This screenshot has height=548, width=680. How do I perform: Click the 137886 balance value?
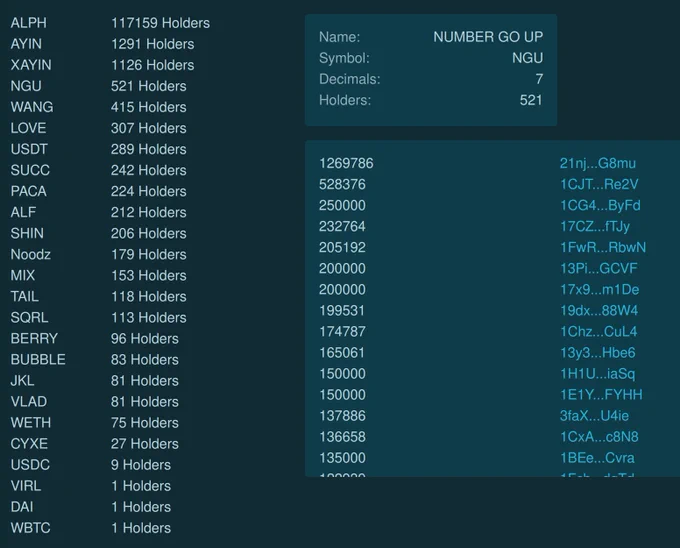click(x=342, y=415)
